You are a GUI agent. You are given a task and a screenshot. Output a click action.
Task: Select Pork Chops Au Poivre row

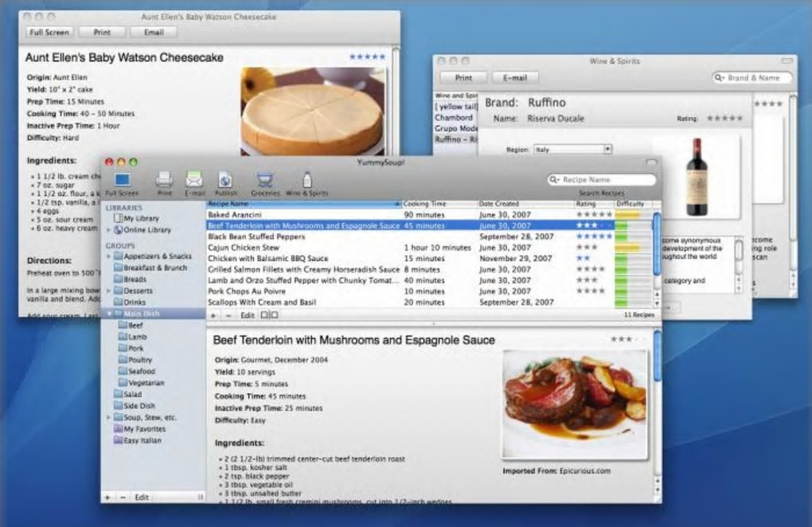coord(429,291)
